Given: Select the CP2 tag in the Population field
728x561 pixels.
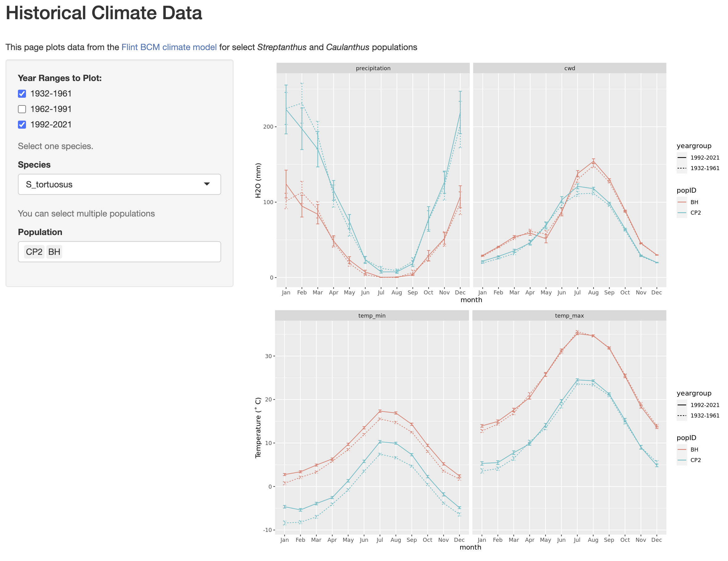Looking at the screenshot, I should pos(34,252).
